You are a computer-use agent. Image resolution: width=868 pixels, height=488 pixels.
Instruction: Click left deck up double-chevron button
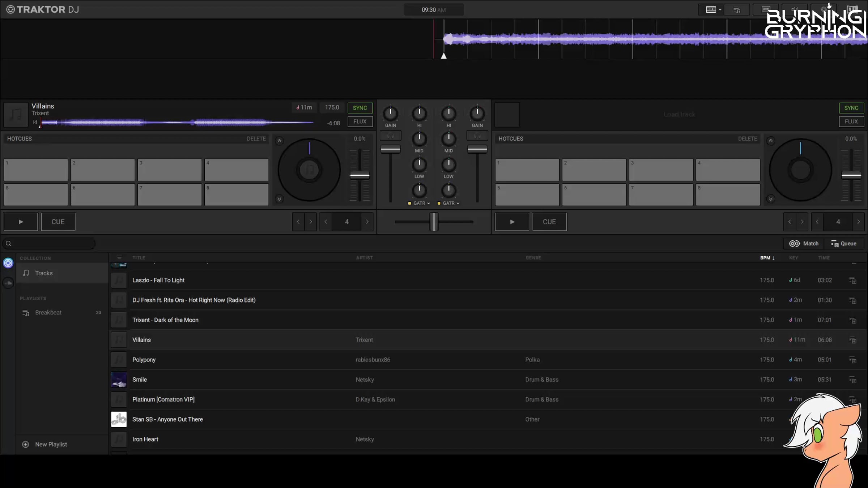(x=279, y=141)
